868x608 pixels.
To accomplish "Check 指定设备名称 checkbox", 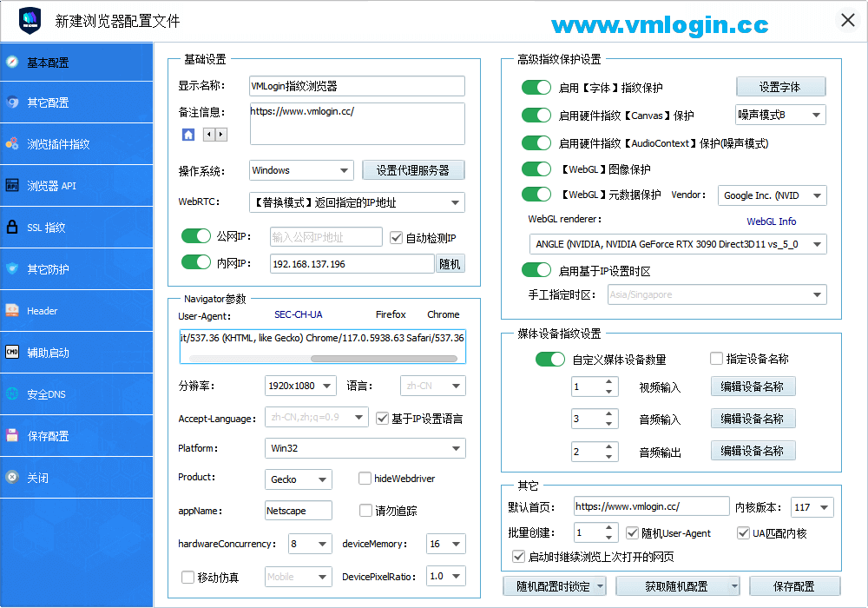I will click(x=716, y=359).
